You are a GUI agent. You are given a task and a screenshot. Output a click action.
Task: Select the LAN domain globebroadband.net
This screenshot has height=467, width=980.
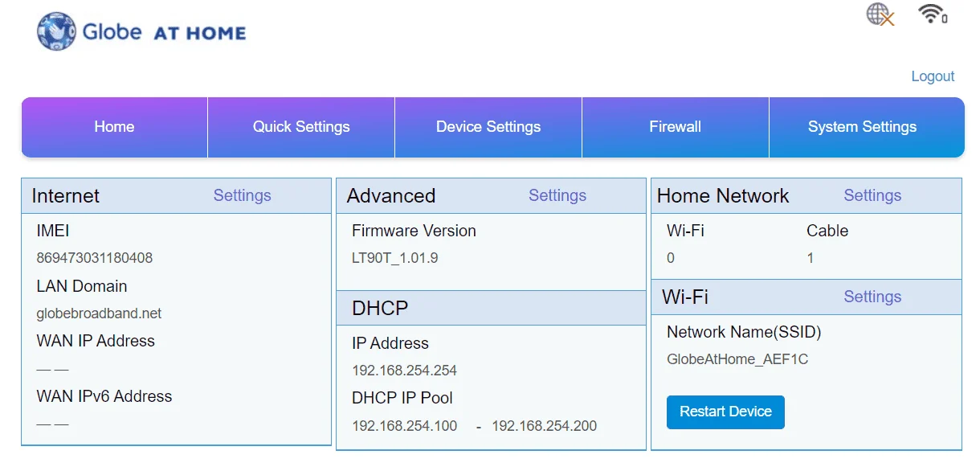99,313
